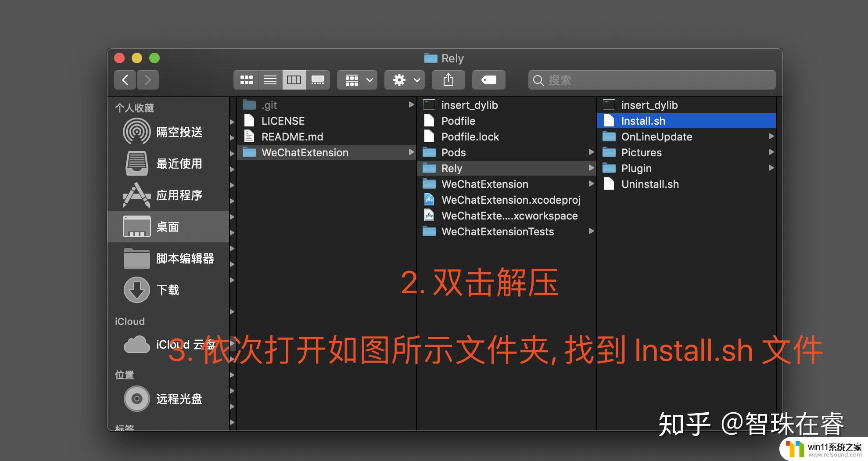Select the Podfile file
The height and width of the screenshot is (461, 868).
point(506,121)
